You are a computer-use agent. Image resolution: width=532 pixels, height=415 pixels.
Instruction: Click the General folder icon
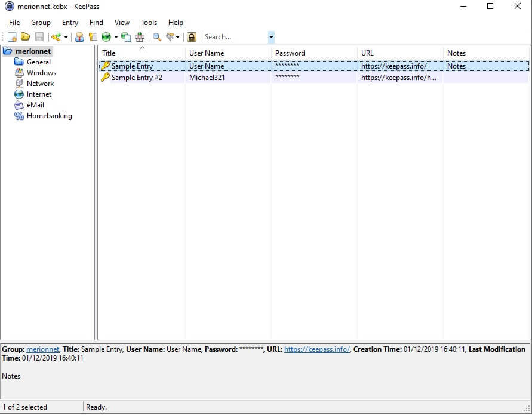pos(19,62)
